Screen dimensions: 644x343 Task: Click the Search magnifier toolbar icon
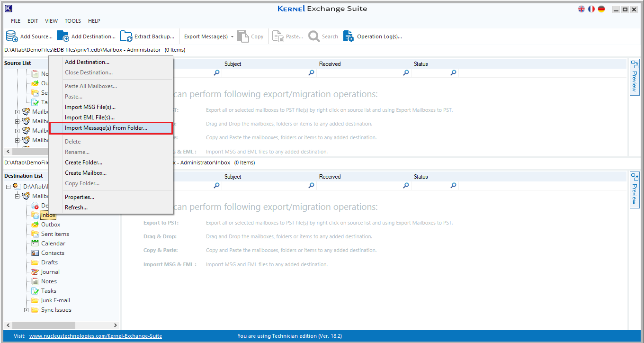coord(314,36)
